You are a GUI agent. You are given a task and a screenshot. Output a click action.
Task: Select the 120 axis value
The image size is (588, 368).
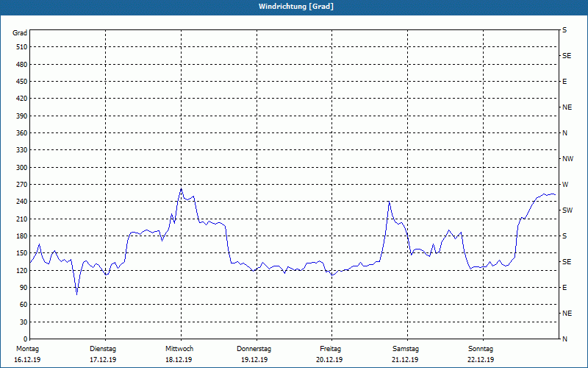coord(22,270)
